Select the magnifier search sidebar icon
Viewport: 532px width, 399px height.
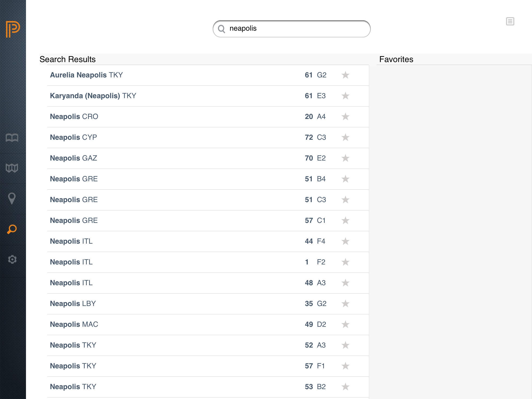[12, 229]
